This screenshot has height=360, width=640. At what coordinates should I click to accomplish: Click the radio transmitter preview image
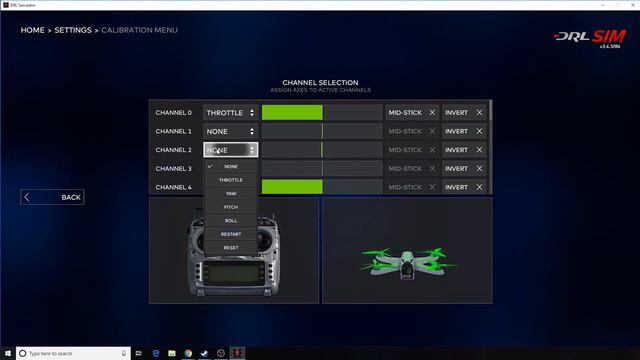[x=234, y=251]
